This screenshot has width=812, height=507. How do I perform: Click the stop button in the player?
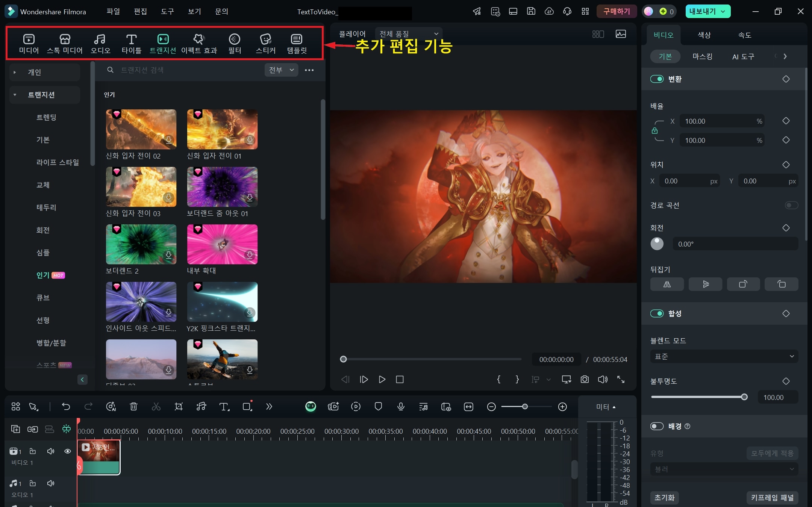coord(400,380)
